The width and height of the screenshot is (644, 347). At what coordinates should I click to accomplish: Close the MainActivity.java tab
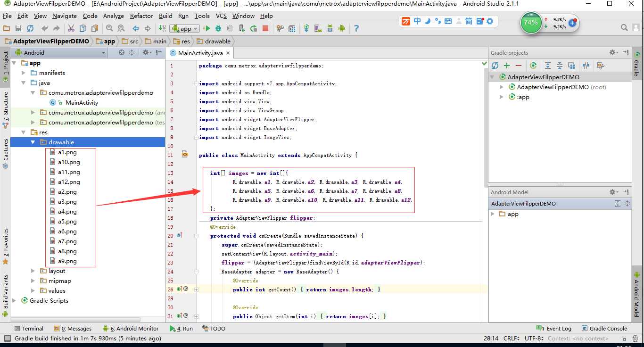click(x=228, y=53)
